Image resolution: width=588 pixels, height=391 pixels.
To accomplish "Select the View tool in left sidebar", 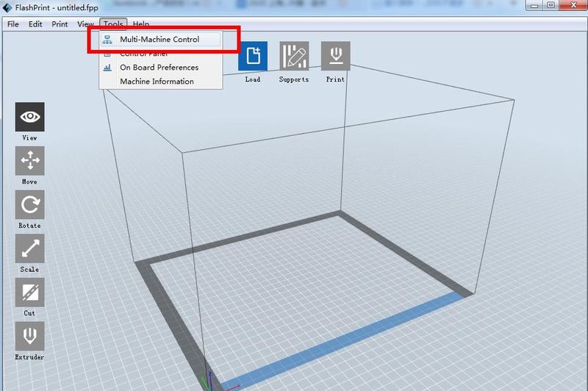I will (x=29, y=117).
